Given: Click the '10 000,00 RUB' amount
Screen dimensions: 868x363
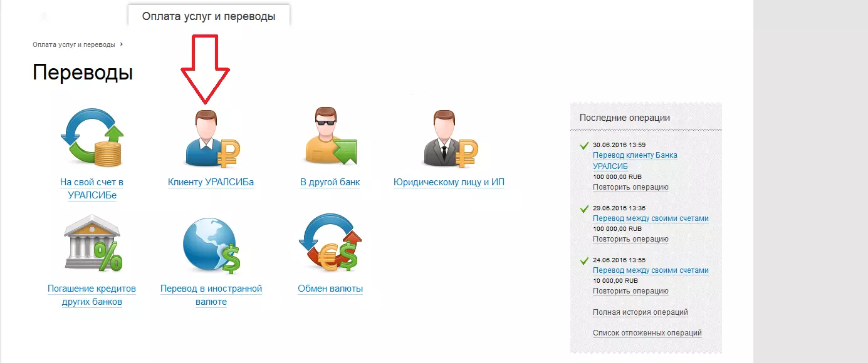Looking at the screenshot, I should point(615,281).
